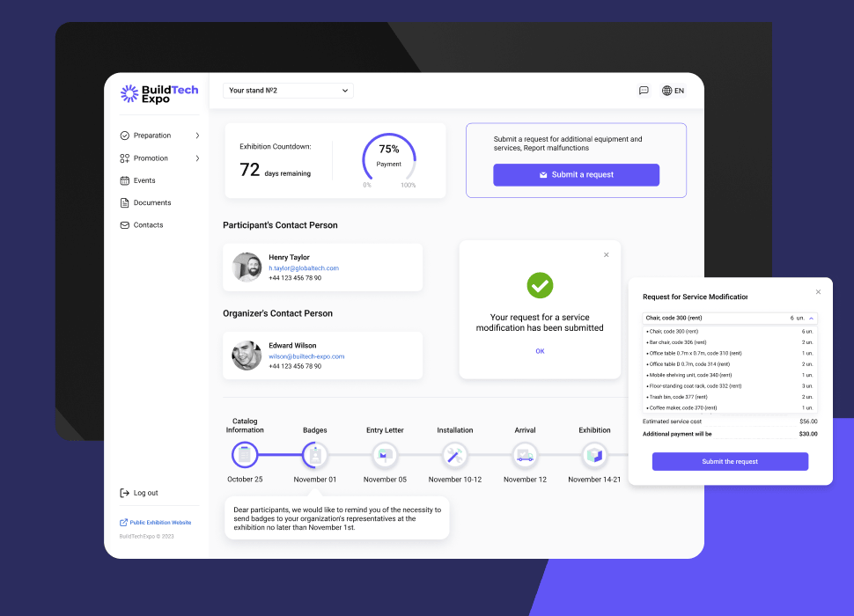Screen dimensions: 854x616
Task: Select Floor-standing coat rack, code 332 option
Action: click(x=730, y=385)
